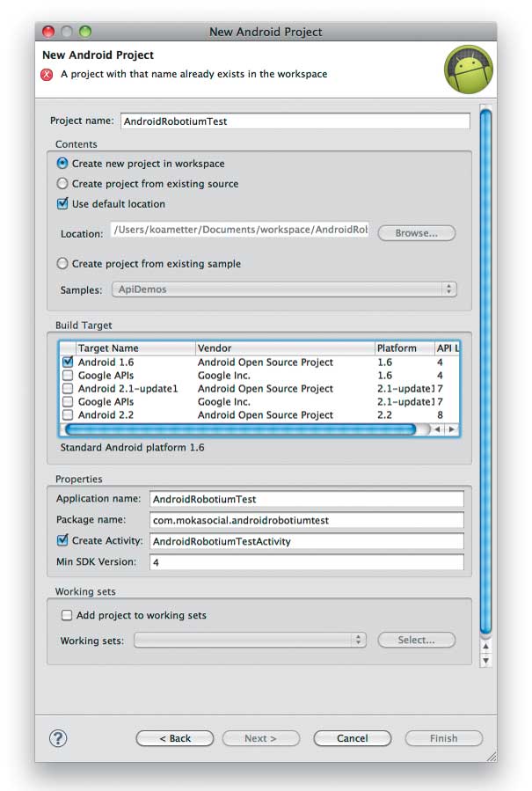Click the Android 2.2 target name
This screenshot has width=532, height=791.
106,414
